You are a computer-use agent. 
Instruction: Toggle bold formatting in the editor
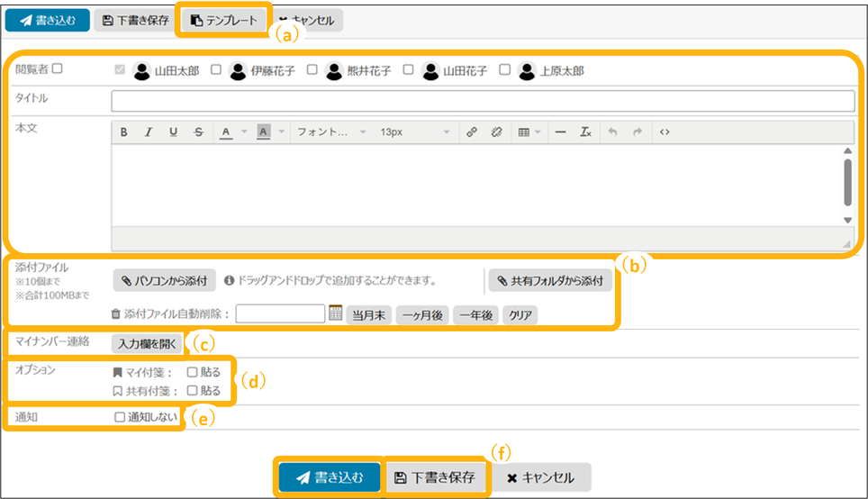click(124, 132)
